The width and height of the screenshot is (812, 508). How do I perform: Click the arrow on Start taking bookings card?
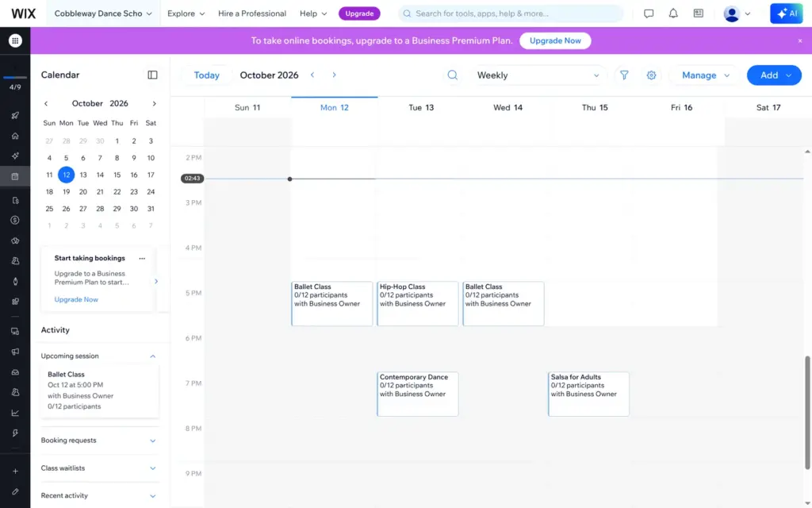tap(156, 282)
